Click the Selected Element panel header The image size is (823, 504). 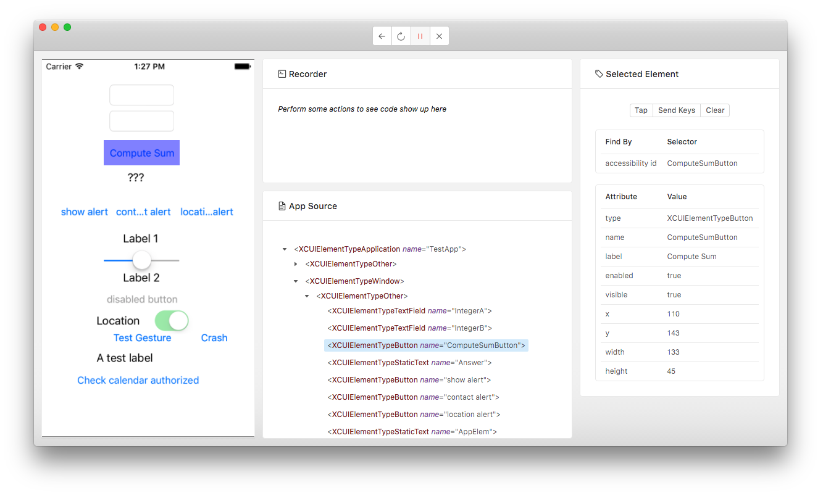coord(680,74)
